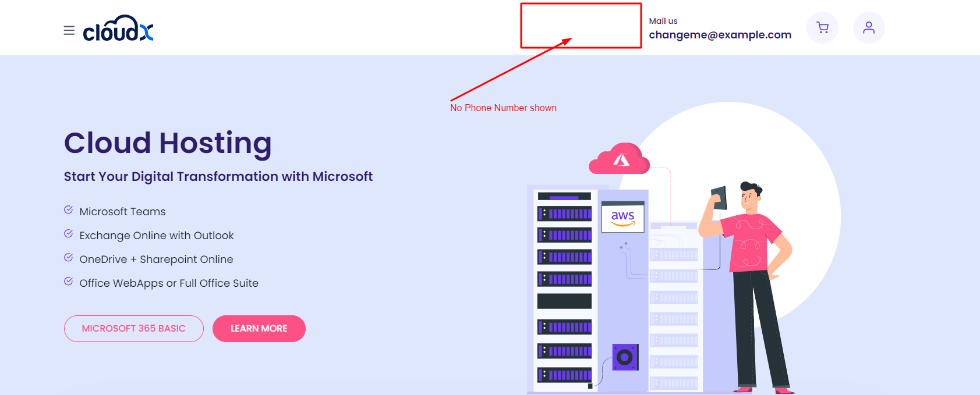Click the cloudx logo
This screenshot has width=980, height=395.
(118, 29)
